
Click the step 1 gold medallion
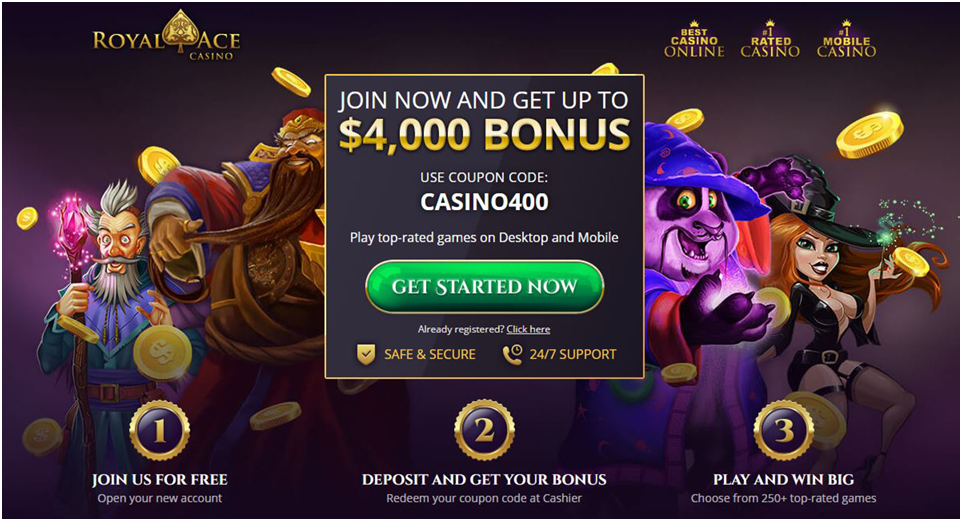tap(160, 431)
